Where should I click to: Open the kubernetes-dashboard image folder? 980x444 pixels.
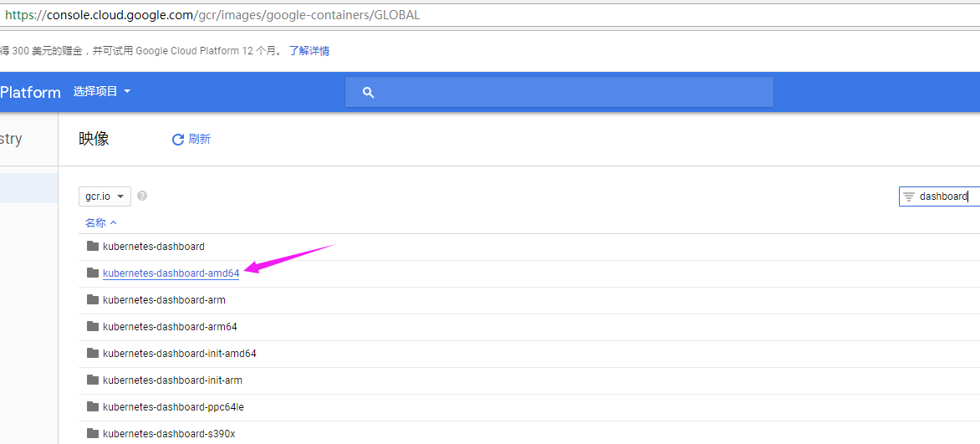(x=154, y=247)
